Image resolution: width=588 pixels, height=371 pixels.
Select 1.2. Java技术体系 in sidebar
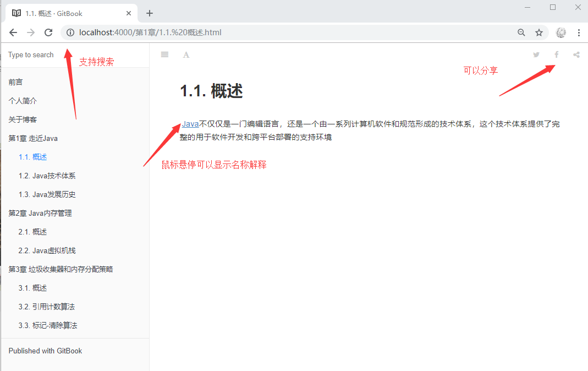(47, 175)
